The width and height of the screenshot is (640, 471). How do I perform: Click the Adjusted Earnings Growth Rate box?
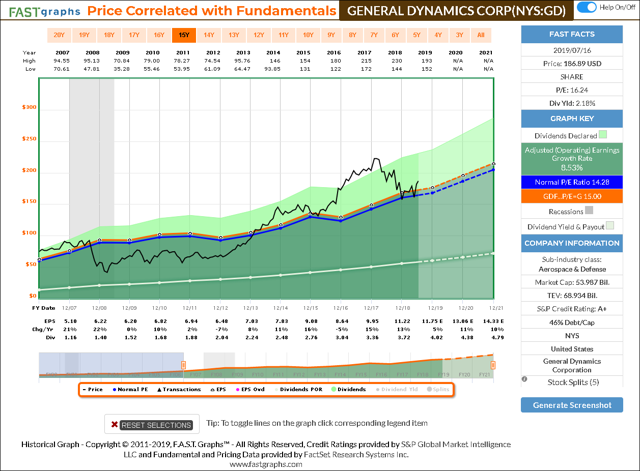tap(572, 159)
